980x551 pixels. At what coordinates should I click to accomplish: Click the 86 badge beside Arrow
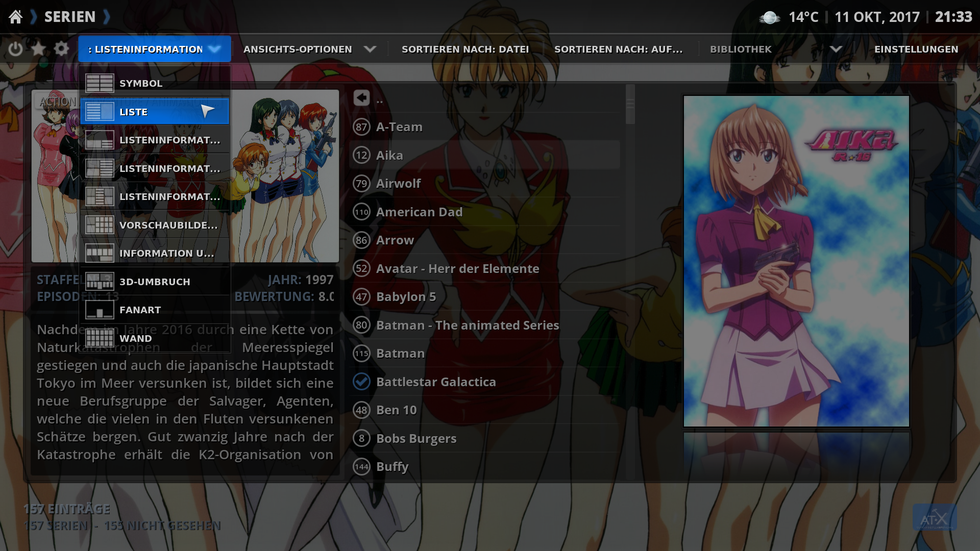coord(361,240)
